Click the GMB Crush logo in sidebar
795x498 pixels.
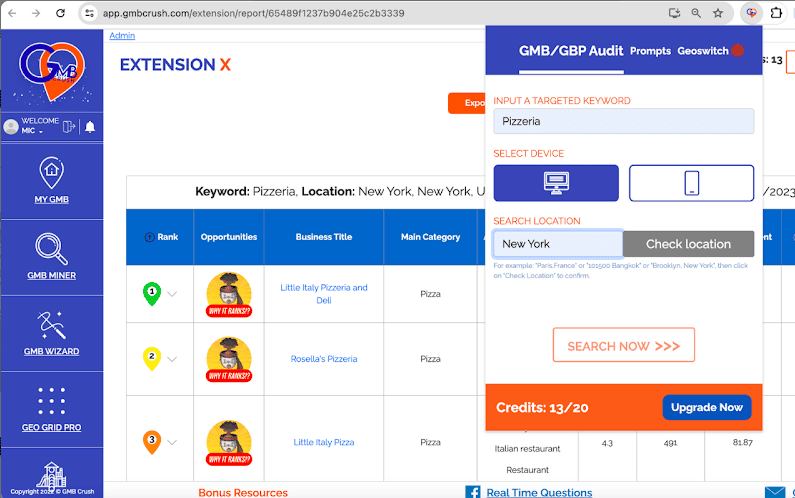52,71
